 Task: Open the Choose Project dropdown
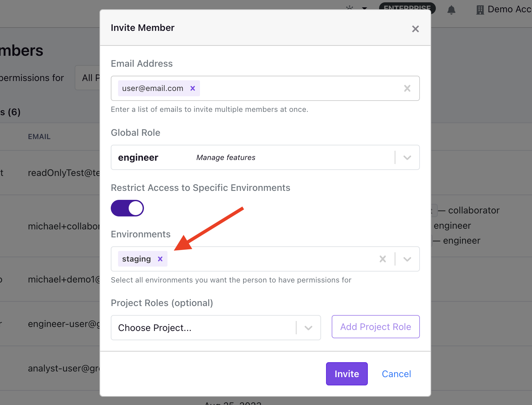216,328
